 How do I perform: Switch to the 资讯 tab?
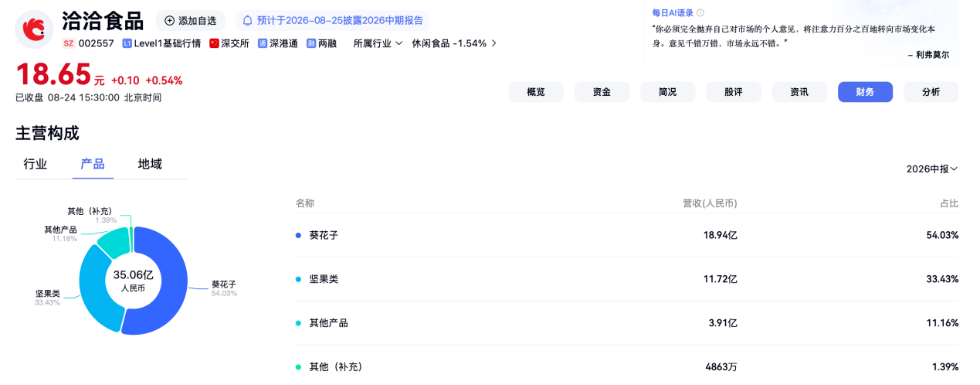click(799, 92)
